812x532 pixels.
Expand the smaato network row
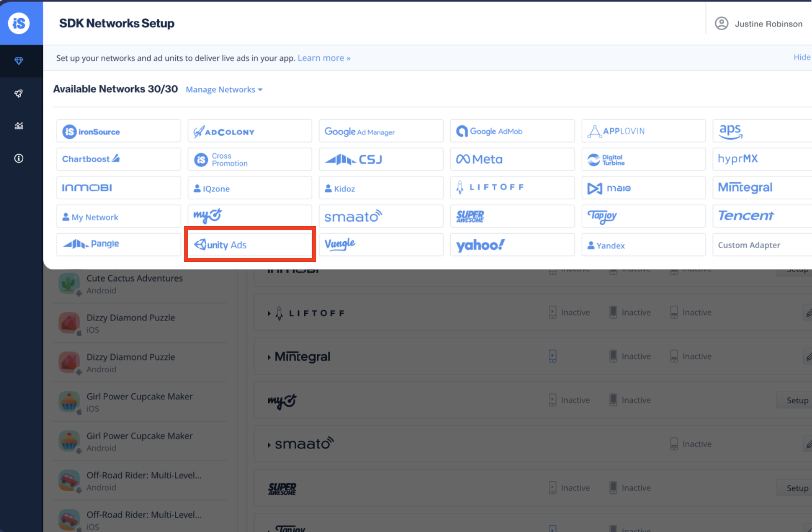click(269, 445)
